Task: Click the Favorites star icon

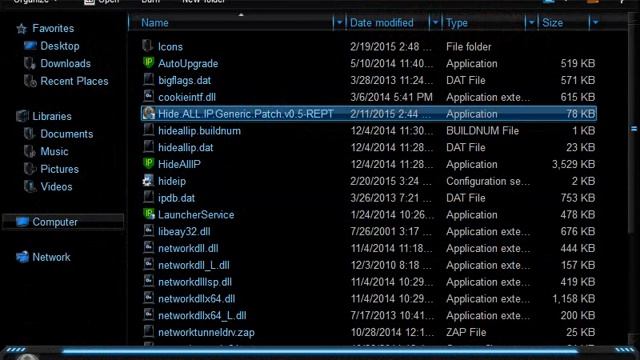Action: [x=21, y=29]
